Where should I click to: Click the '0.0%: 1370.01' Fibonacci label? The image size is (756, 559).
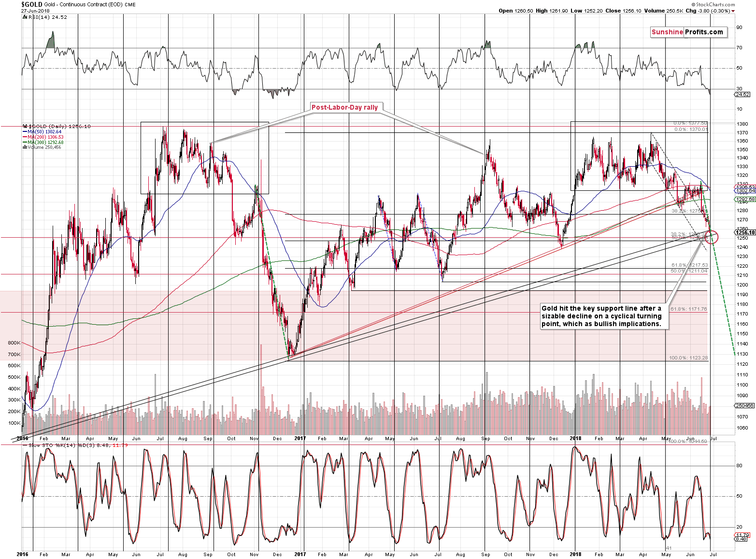click(x=692, y=129)
